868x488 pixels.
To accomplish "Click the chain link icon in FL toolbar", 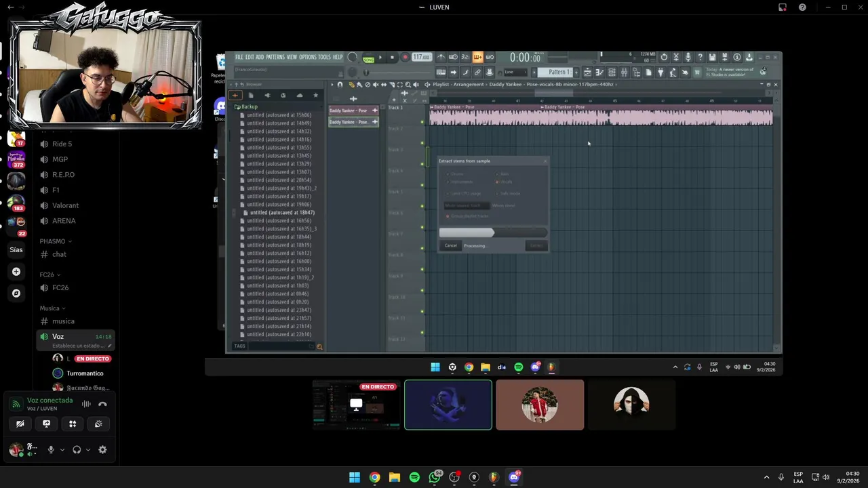I will pyautogui.click(x=477, y=73).
